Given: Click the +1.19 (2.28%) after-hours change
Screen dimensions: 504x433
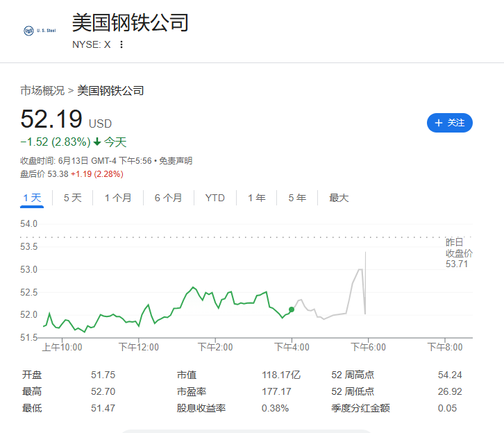Looking at the screenshot, I should click(96, 174).
